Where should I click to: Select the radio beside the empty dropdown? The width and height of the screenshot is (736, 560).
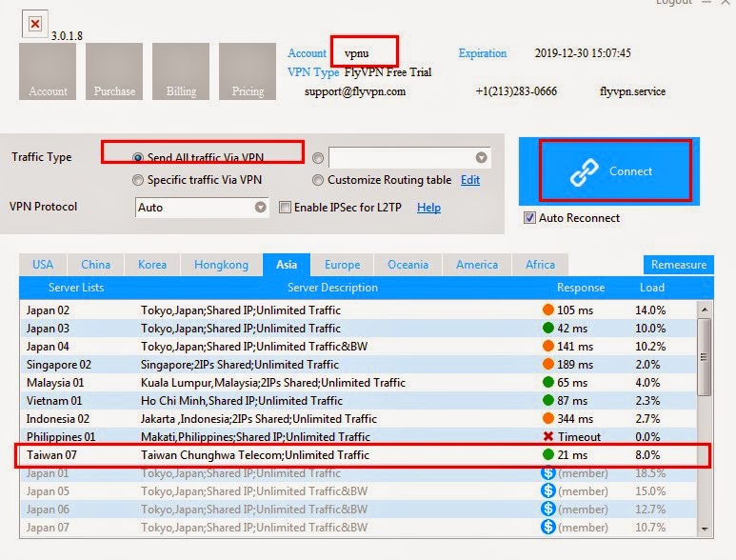[318, 158]
